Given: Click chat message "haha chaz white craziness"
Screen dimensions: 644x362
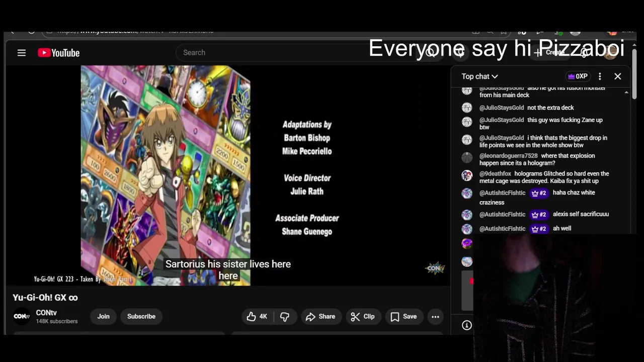Looking at the screenshot, I should point(537,197).
